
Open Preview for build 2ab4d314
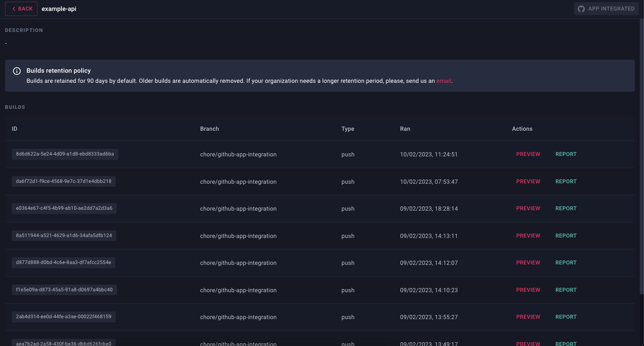[x=528, y=317]
